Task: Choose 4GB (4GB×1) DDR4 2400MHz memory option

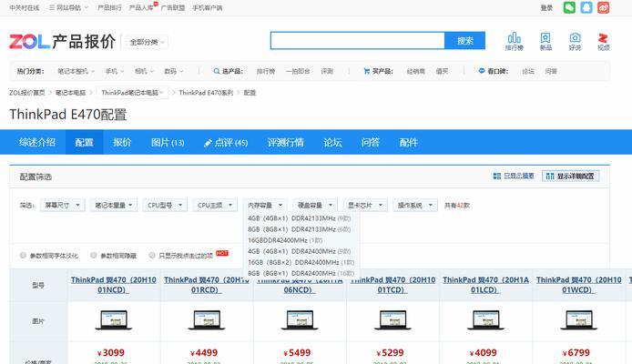Action: tap(299, 251)
